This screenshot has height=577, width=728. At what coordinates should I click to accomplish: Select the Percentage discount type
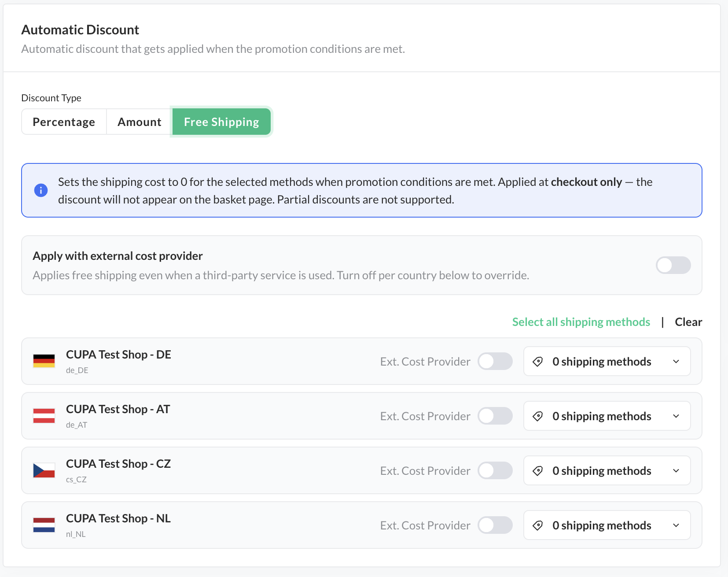[64, 122]
